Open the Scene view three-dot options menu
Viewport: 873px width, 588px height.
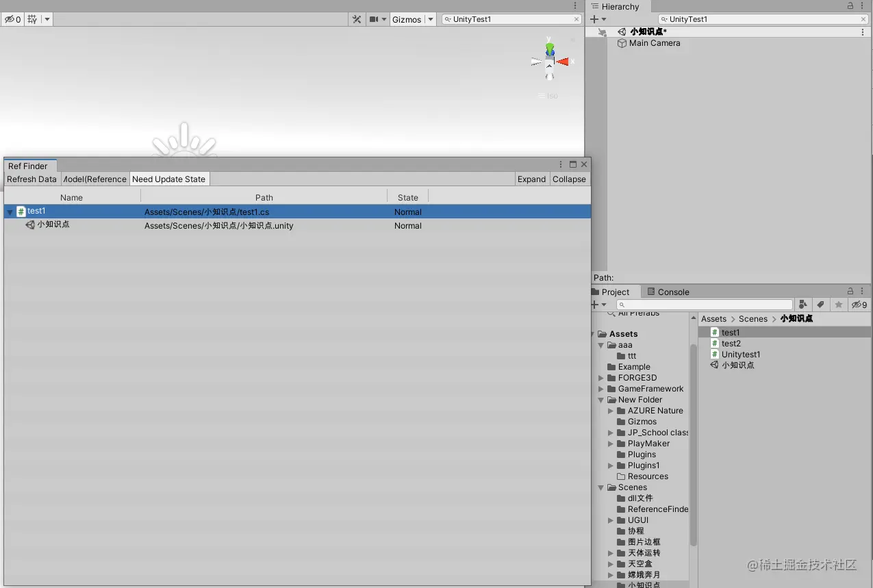(575, 5)
